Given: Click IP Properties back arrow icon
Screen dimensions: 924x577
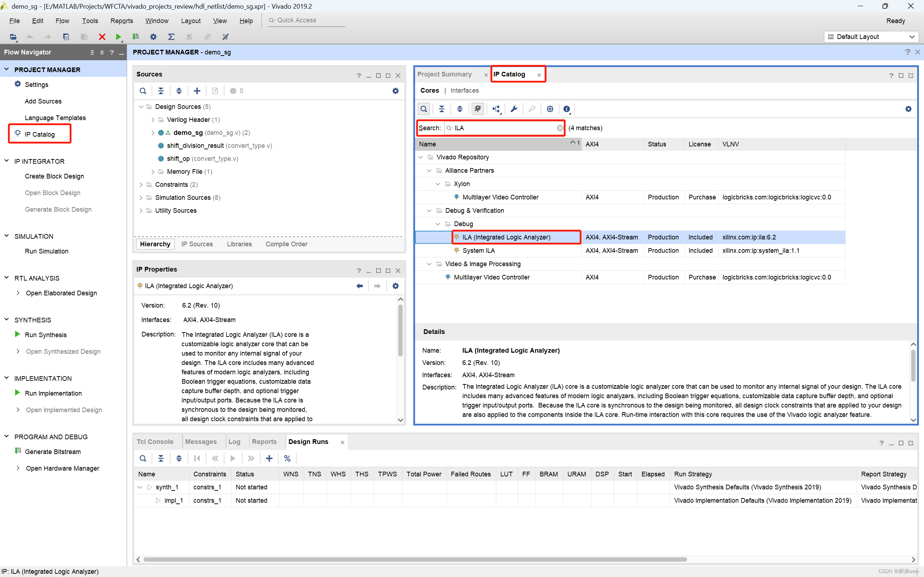Looking at the screenshot, I should pyautogui.click(x=359, y=286).
